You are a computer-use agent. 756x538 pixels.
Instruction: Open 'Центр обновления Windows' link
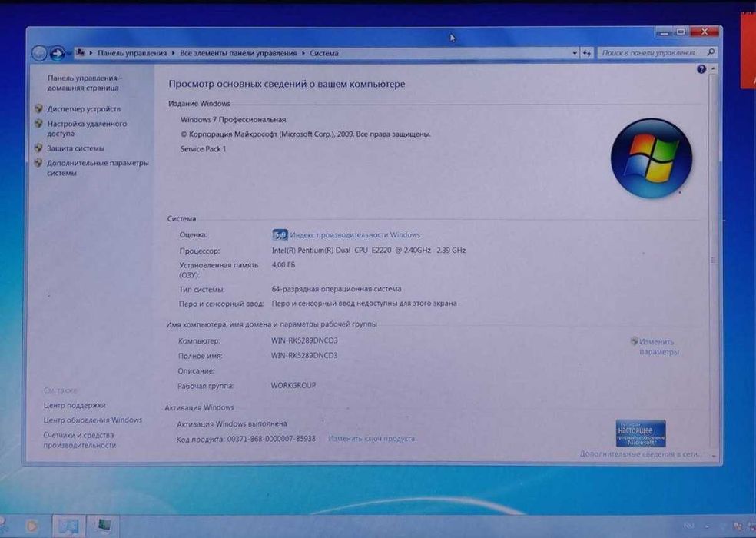(x=92, y=420)
